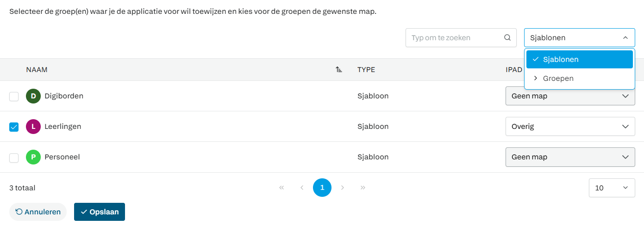Click the search magnifier icon
The width and height of the screenshot is (644, 225).
click(x=507, y=38)
